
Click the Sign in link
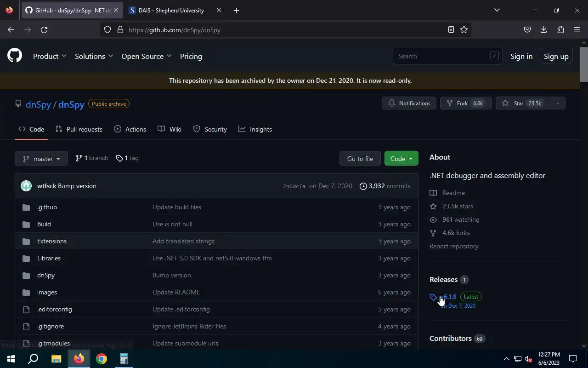click(x=521, y=56)
